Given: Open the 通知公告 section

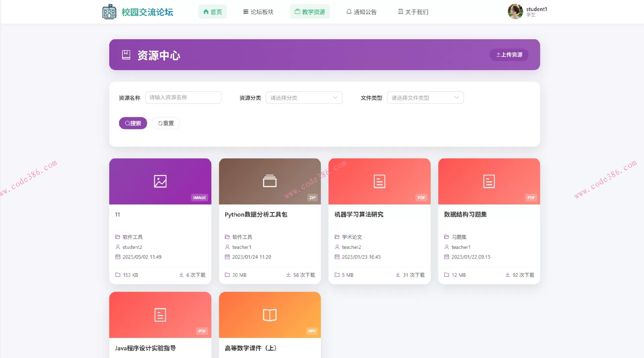Looking at the screenshot, I should click(x=362, y=12).
